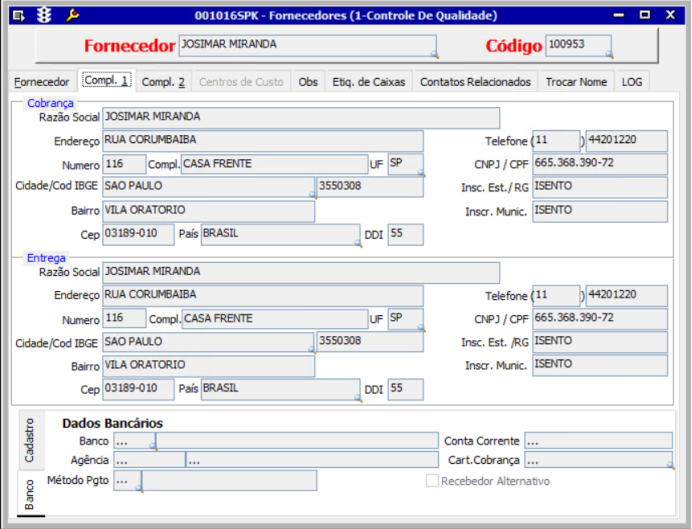Viewport: 692px width, 529px height.
Task: Switch to the Obs tab
Action: pos(308,82)
